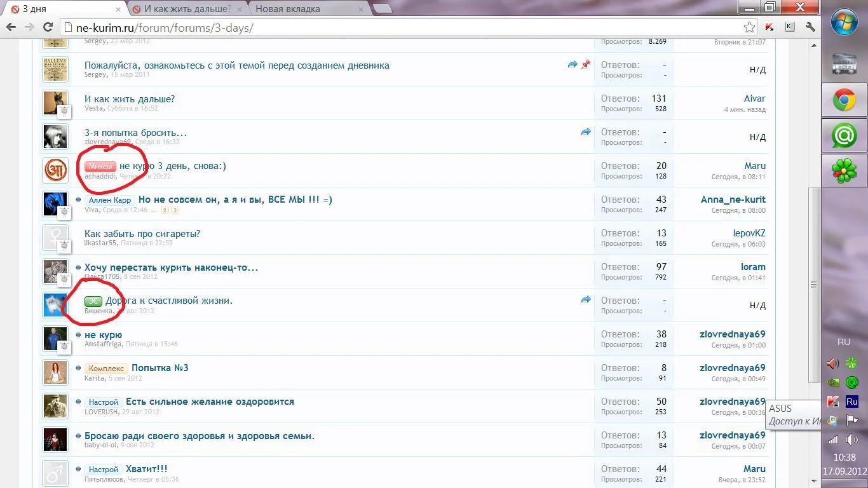Click the red speaker tray icon

(833, 363)
